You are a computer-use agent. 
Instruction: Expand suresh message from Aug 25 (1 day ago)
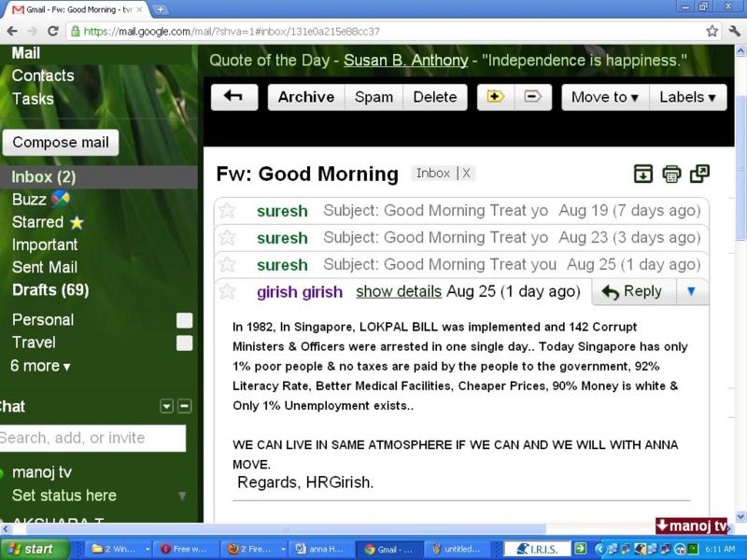pyautogui.click(x=461, y=265)
